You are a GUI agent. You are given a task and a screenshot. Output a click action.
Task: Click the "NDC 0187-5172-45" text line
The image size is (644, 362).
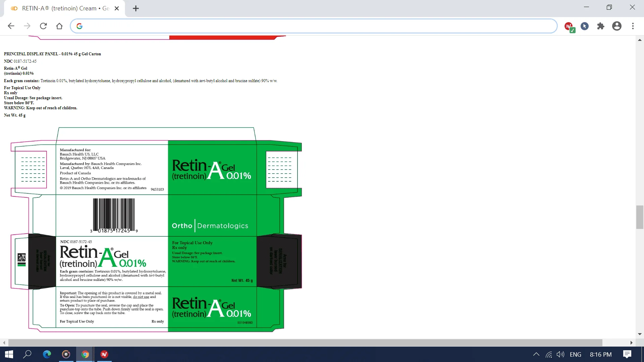pos(20,61)
